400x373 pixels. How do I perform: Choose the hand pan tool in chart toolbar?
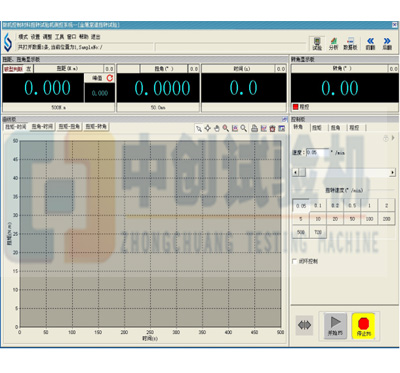tap(217, 128)
